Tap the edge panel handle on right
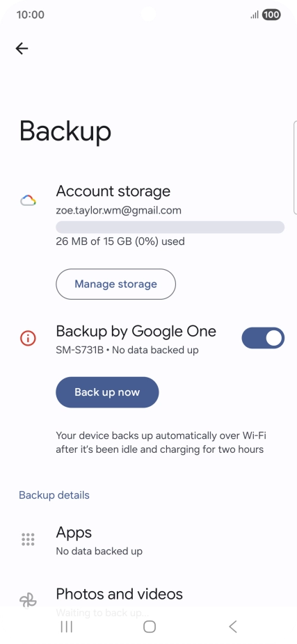 295,168
